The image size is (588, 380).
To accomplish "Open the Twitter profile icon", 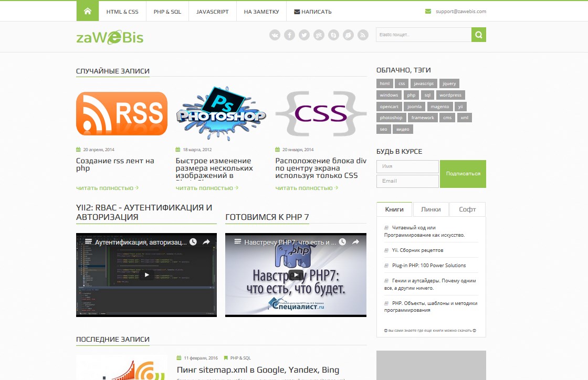I will click(x=304, y=35).
